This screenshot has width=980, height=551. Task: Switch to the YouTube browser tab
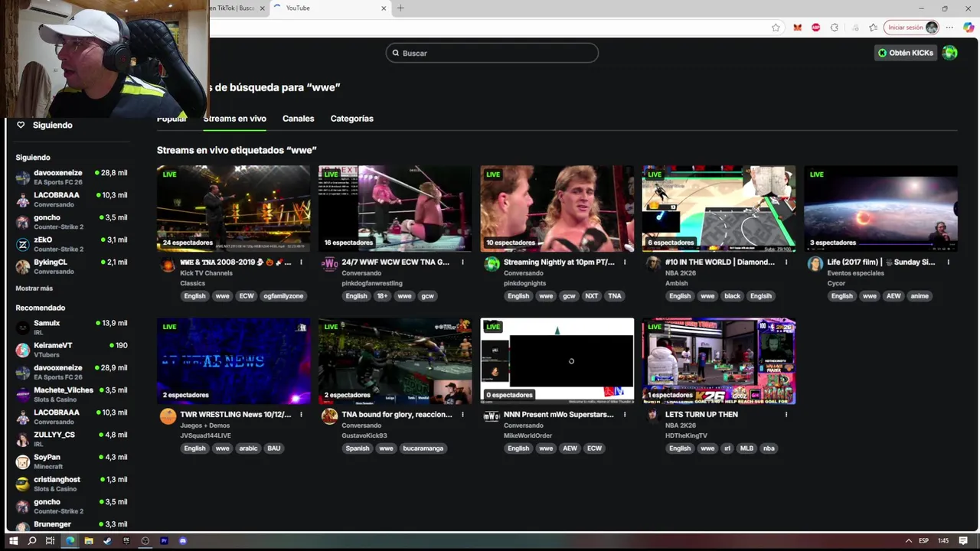click(329, 8)
